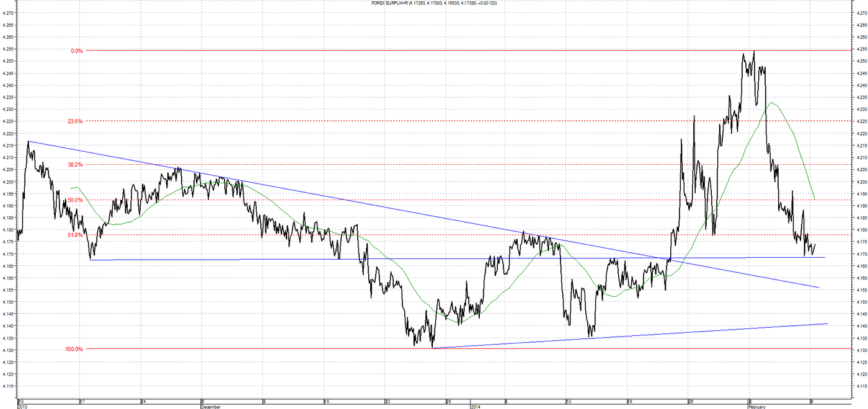Select the 38.2% Fibonacci retracement label
This screenshot has width=868, height=409.
click(75, 165)
